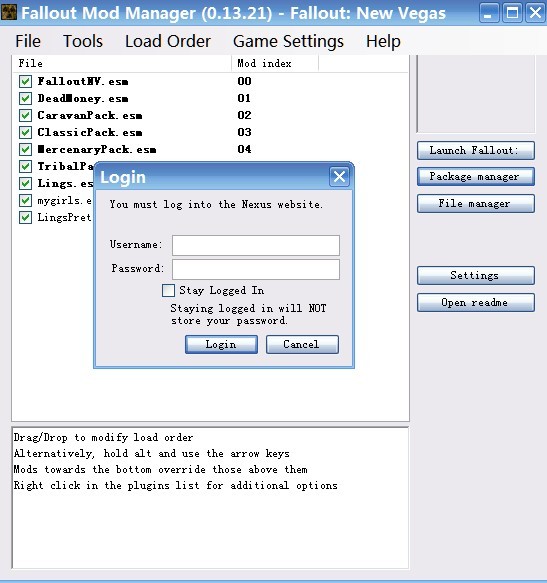Uncheck the ClassicPack.esm plugin
This screenshot has width=547, height=583.
point(25,132)
